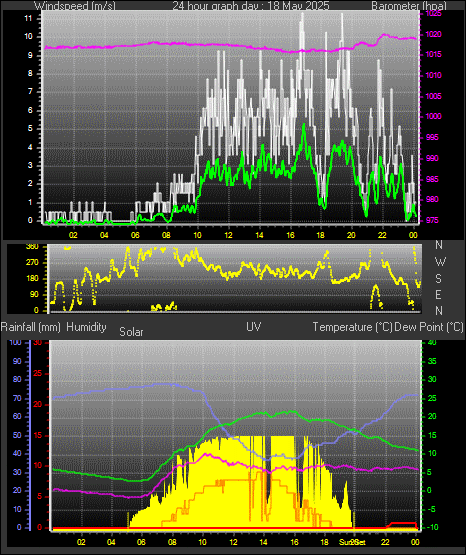
Task: Select the Solar legend label
Action: pyautogui.click(x=131, y=332)
